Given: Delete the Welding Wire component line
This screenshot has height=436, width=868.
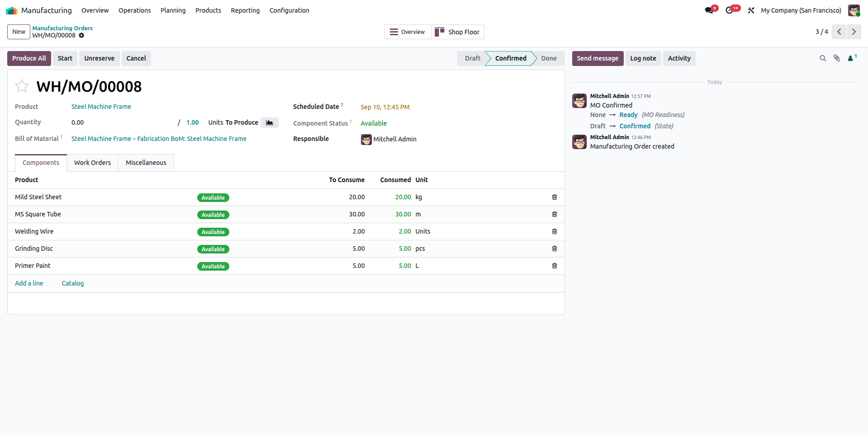Looking at the screenshot, I should coord(555,231).
